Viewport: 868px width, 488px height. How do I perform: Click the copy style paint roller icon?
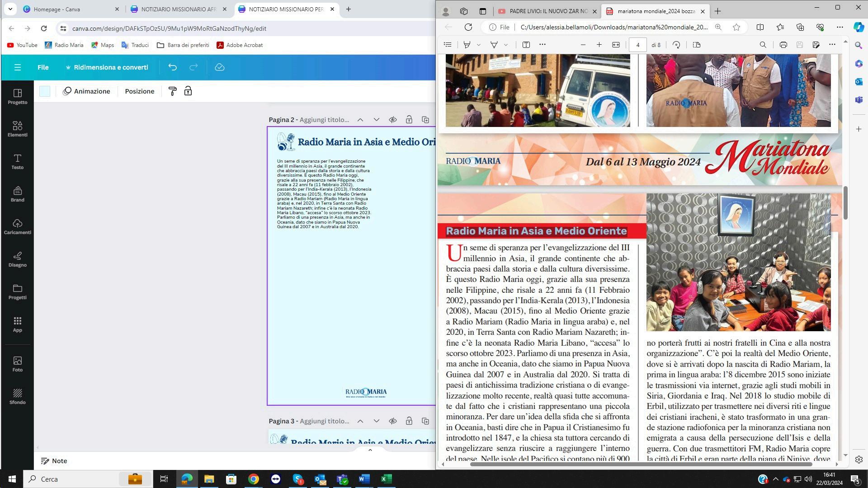172,91
